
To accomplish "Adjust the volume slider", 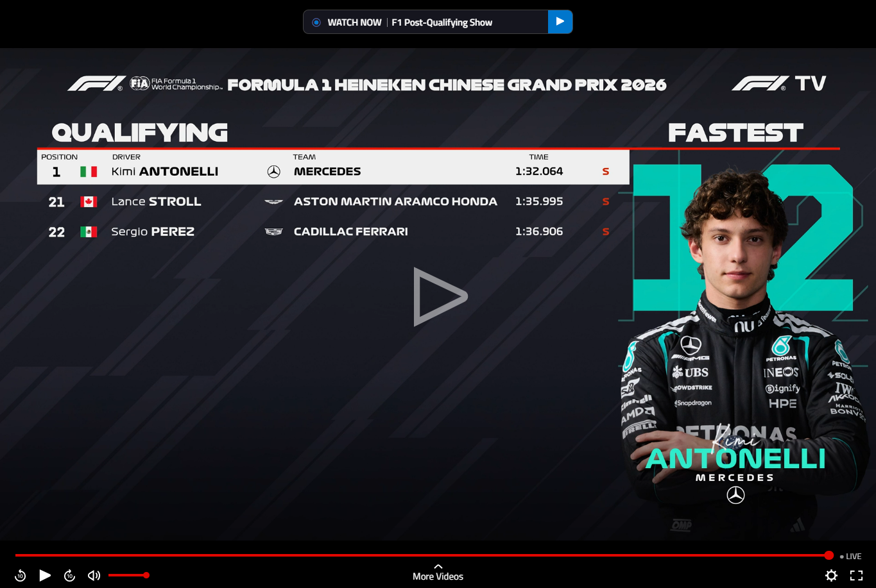I will coord(128,575).
